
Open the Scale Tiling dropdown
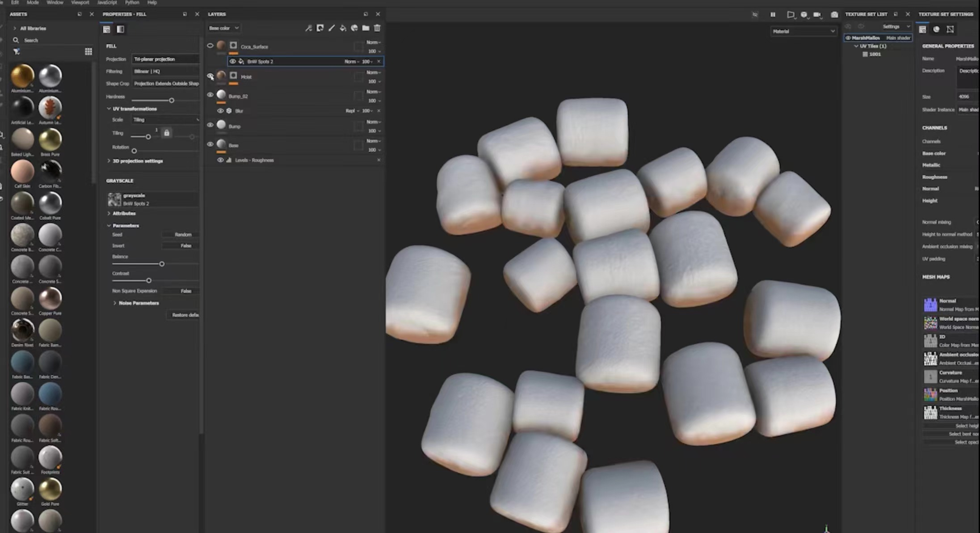click(165, 120)
